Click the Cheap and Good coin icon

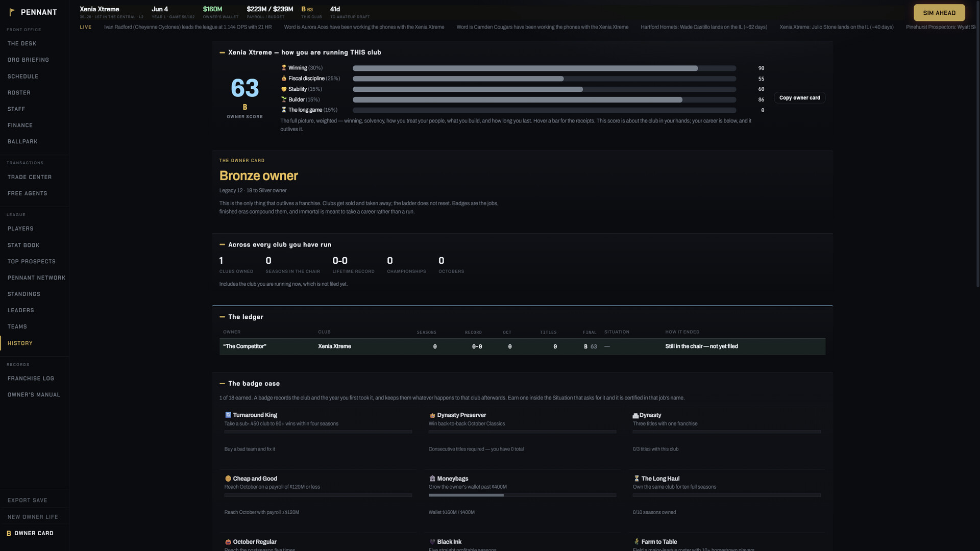[228, 479]
